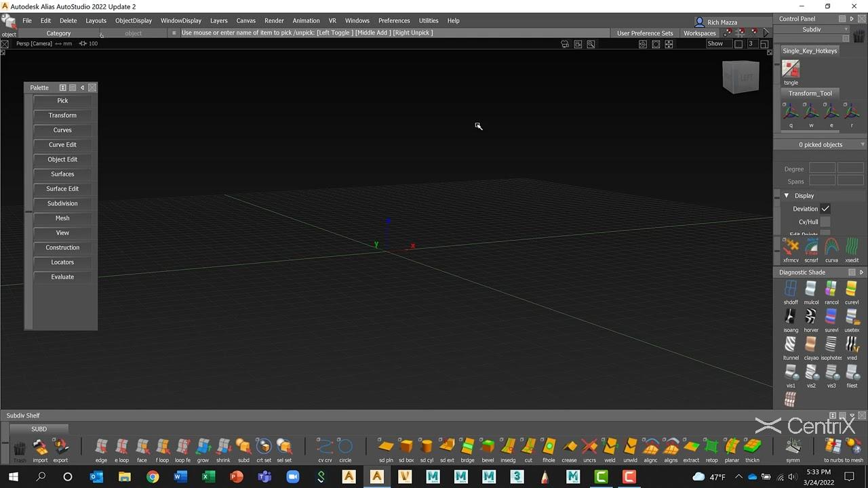Click the symm symmetry tool
The height and width of the screenshot is (488, 868).
(x=793, y=447)
